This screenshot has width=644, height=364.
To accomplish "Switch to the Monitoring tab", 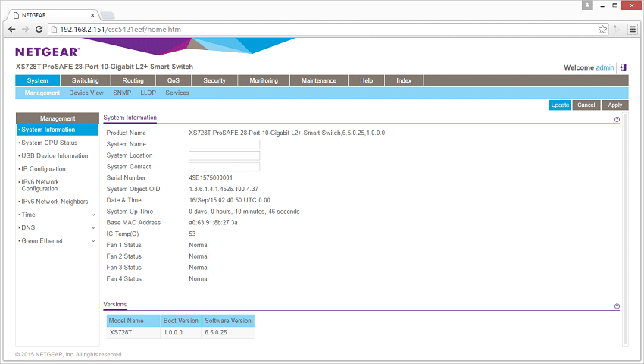I will coord(264,80).
